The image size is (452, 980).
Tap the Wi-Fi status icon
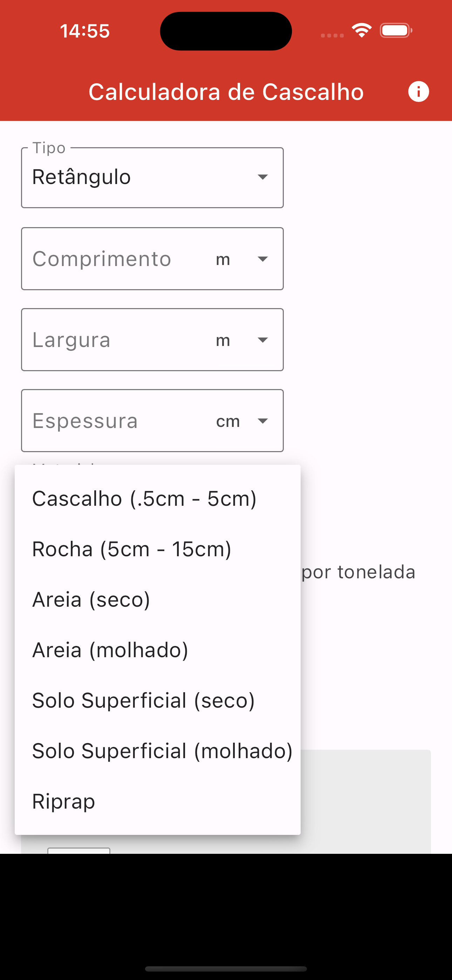click(362, 30)
